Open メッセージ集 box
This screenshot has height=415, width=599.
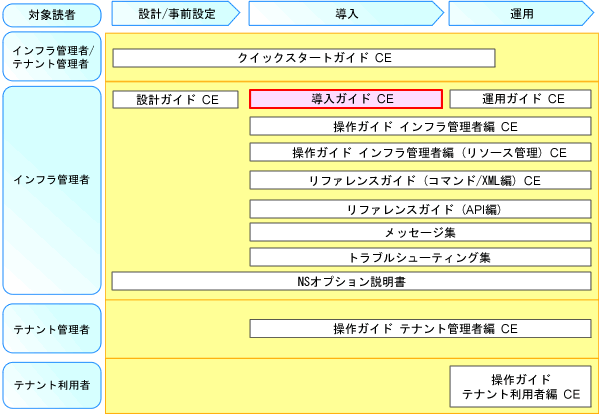pyautogui.click(x=421, y=232)
